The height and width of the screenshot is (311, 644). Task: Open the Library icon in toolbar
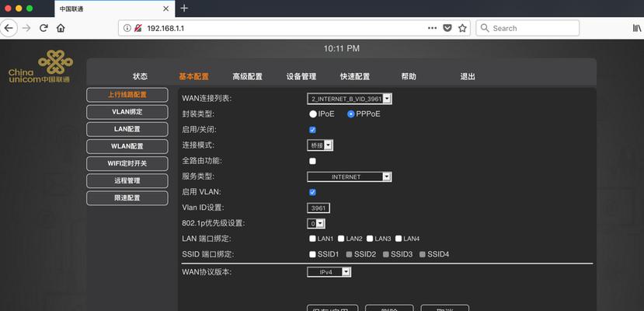(637, 28)
